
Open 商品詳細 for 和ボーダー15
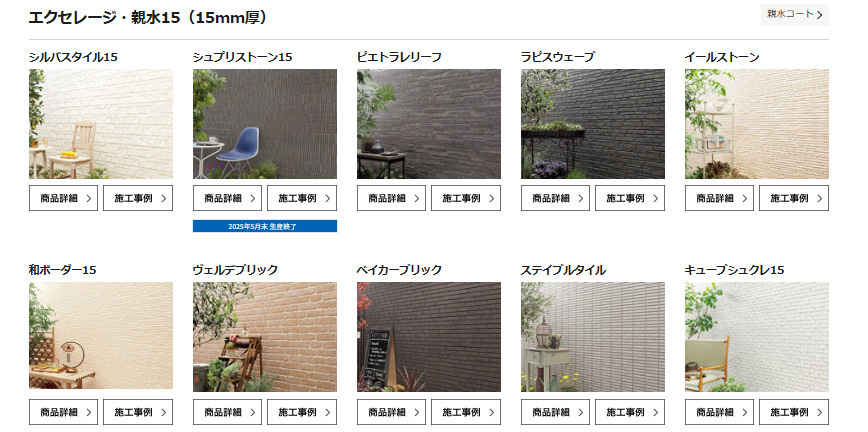[64, 412]
